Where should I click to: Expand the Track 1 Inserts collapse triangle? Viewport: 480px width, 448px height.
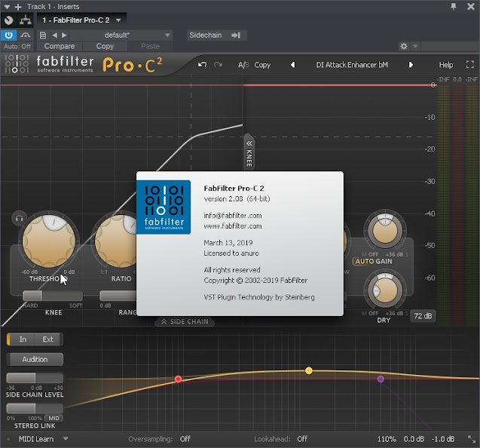point(7,7)
